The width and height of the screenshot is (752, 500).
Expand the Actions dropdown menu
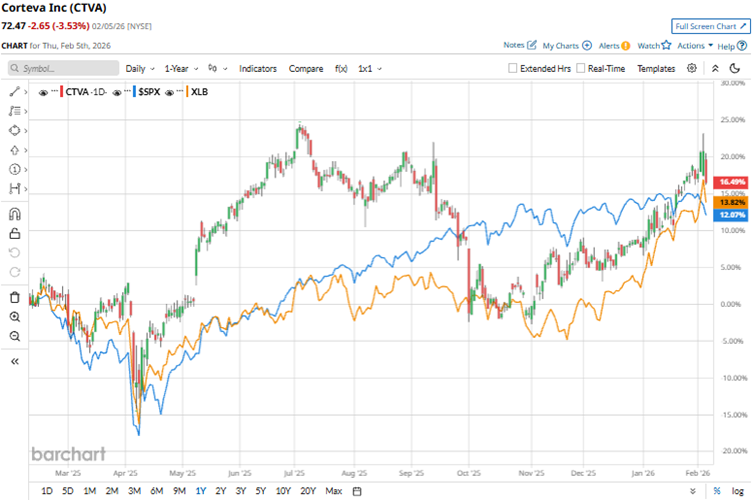[x=695, y=45]
